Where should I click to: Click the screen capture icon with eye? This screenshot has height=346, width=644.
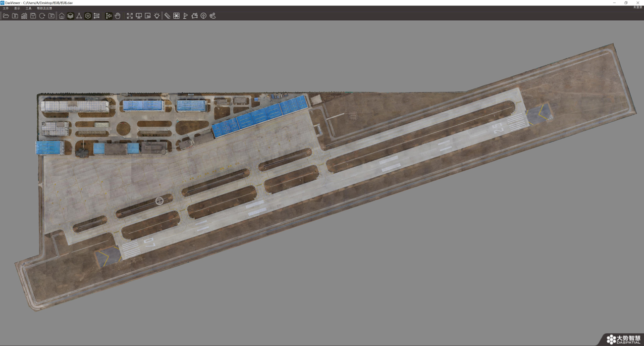148,16
